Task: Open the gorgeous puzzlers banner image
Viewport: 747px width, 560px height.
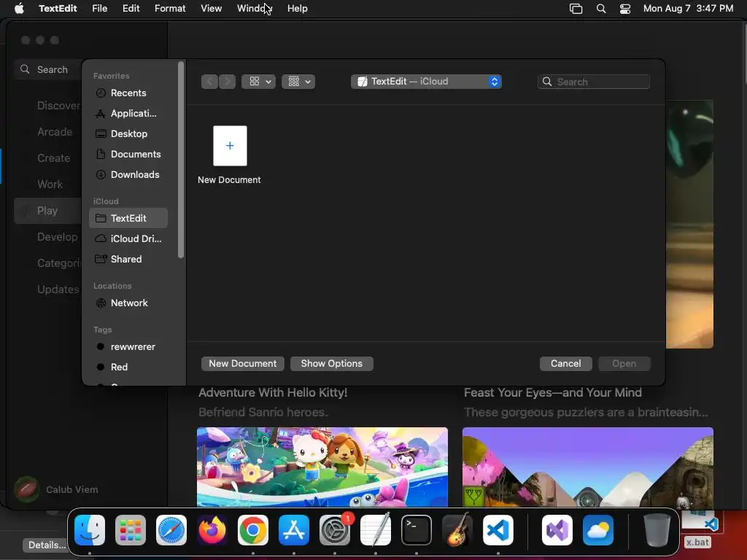Action: [588, 467]
